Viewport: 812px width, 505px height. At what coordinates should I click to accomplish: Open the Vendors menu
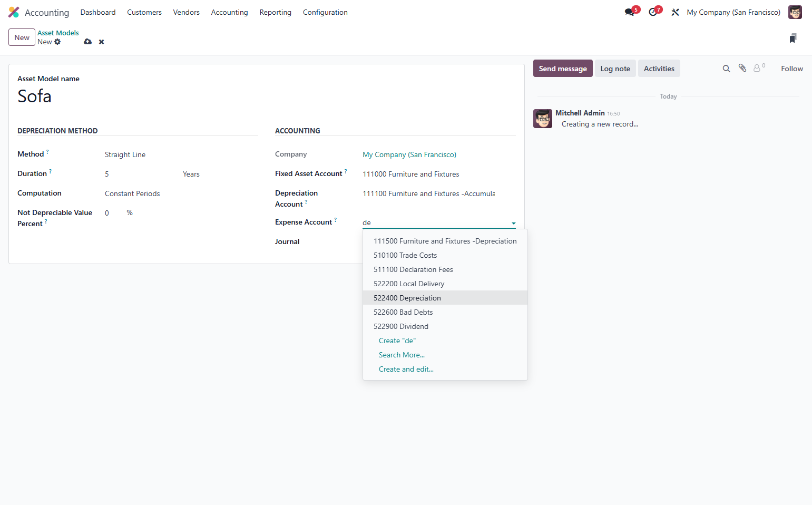coord(187,12)
